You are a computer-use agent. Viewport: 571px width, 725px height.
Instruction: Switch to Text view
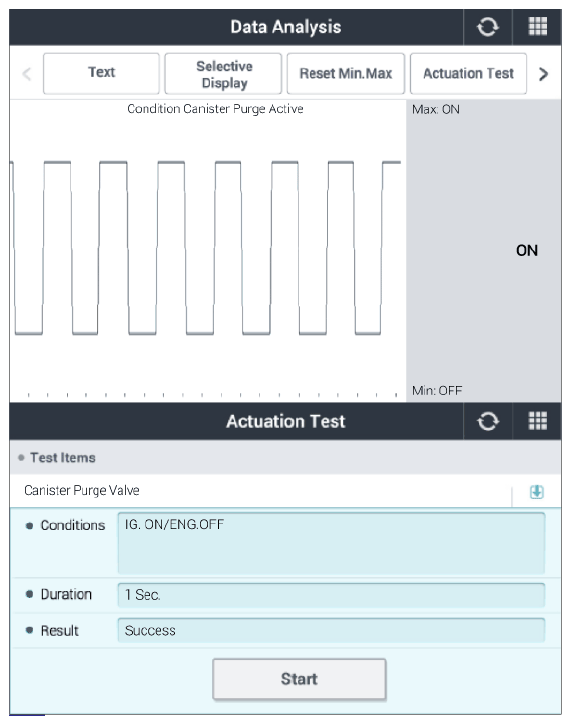pyautogui.click(x=101, y=74)
